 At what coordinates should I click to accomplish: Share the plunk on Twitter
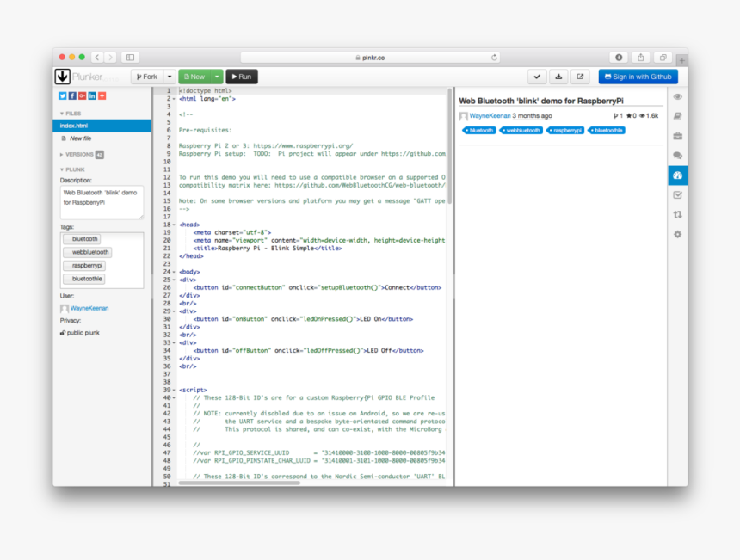tap(62, 95)
